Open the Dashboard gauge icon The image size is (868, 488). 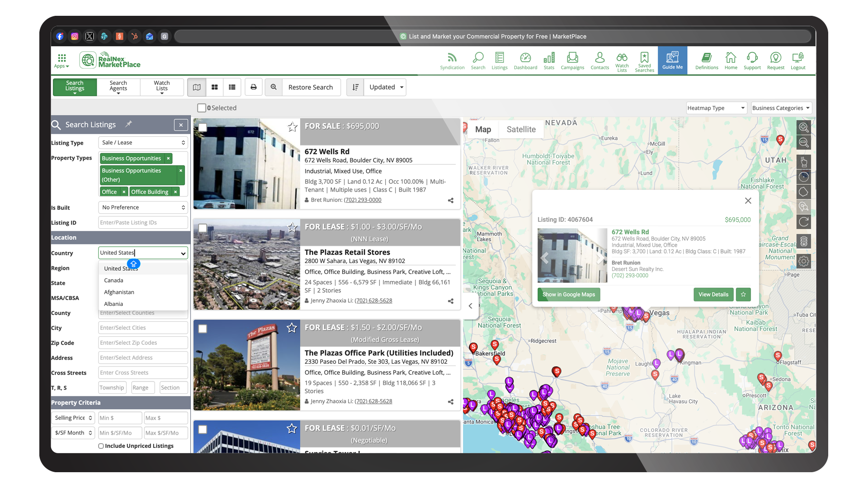525,61
